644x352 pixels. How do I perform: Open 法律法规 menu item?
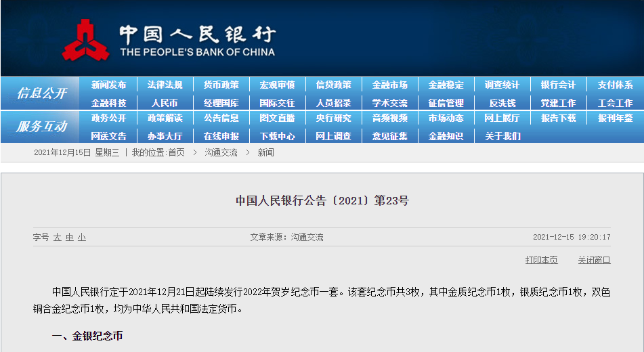(x=165, y=85)
